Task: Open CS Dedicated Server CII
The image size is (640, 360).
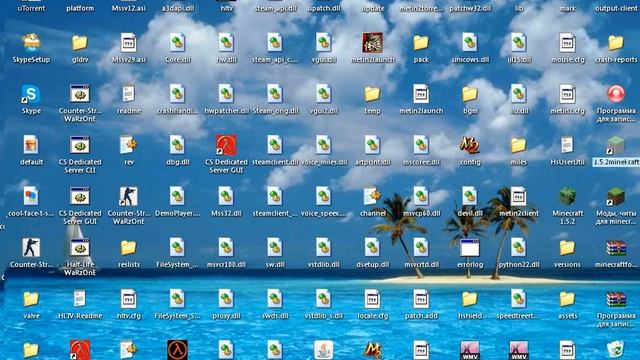Action: (x=80, y=145)
